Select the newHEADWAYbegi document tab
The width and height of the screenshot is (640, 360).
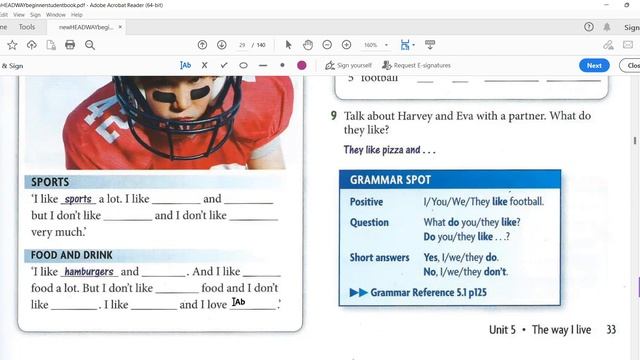pos(86,27)
